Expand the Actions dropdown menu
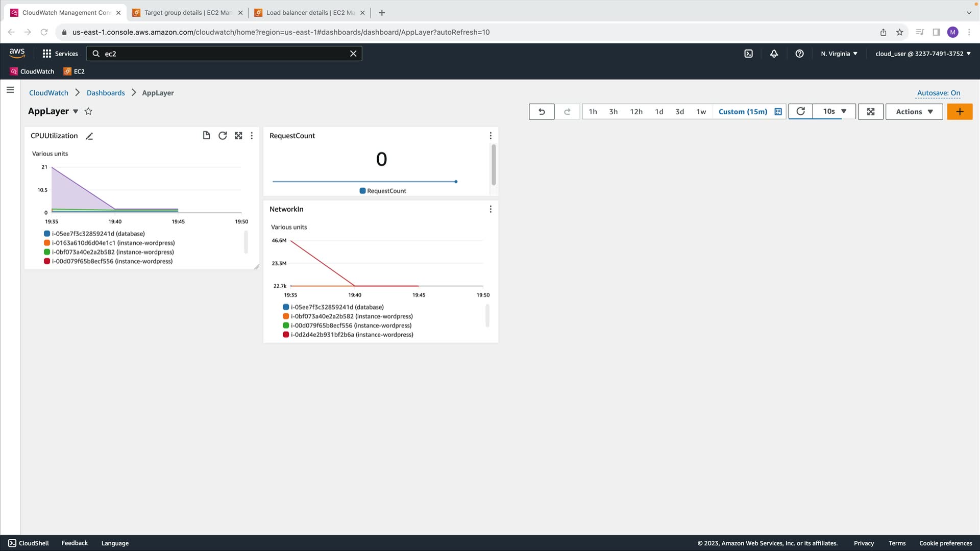This screenshot has height=551, width=980. coord(914,112)
